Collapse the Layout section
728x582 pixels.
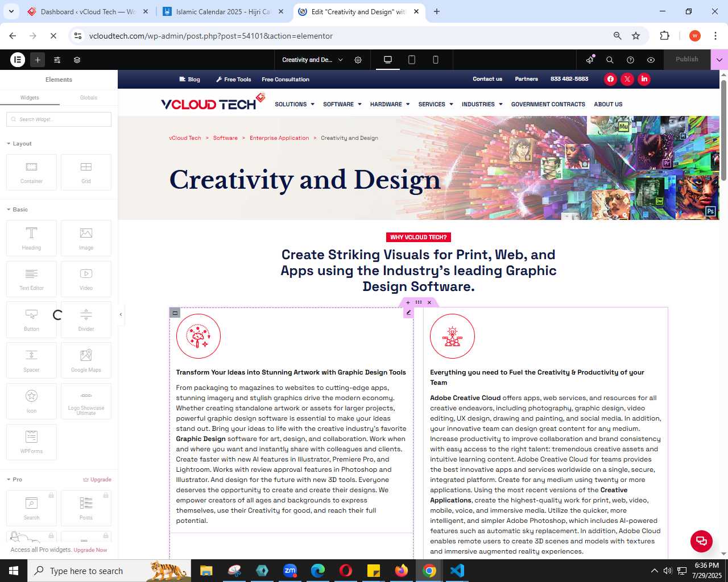coord(19,144)
